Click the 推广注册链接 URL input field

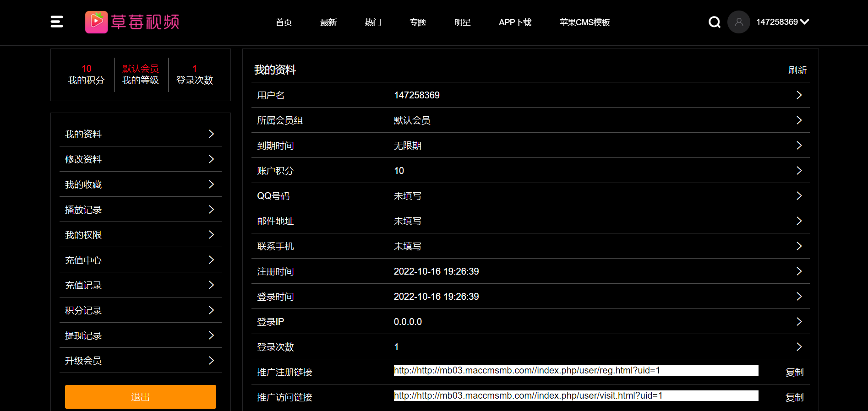(576, 371)
